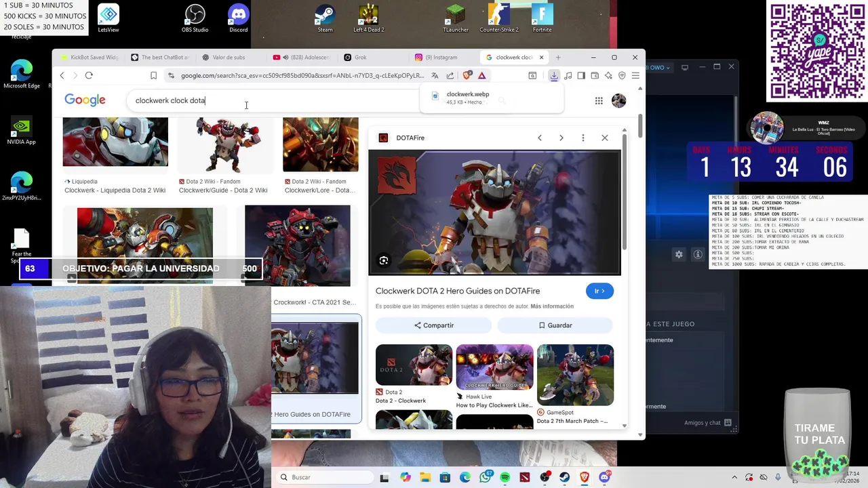
Task: Bookmark this page in Brave
Action: tap(153, 75)
